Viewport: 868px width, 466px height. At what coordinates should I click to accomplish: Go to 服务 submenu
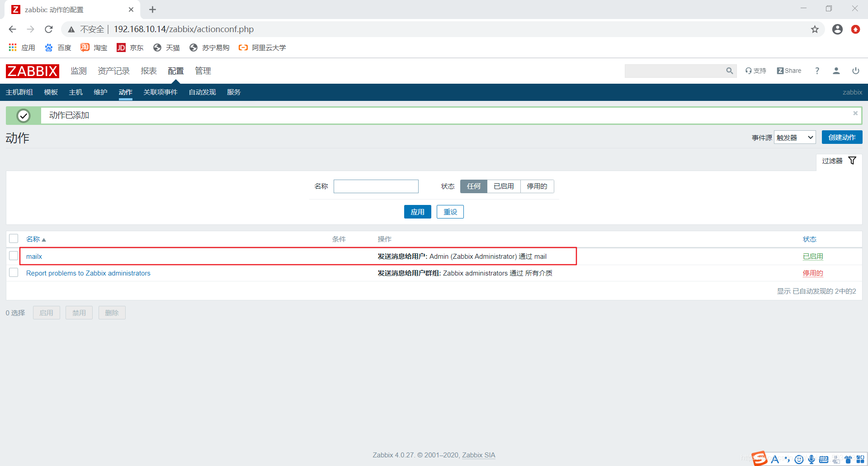point(234,92)
